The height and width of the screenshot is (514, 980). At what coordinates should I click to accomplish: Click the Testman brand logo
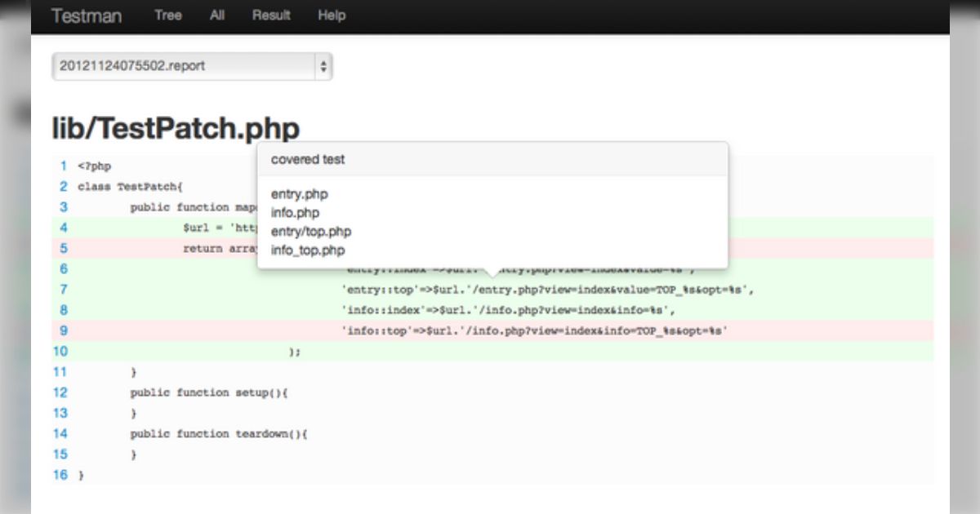87,16
